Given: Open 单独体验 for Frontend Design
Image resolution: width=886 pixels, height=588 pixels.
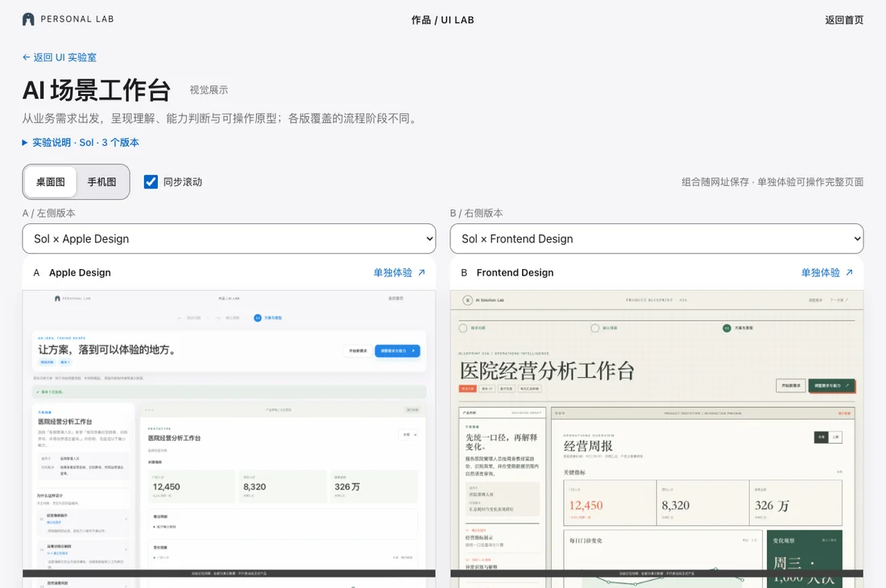Looking at the screenshot, I should click(826, 272).
